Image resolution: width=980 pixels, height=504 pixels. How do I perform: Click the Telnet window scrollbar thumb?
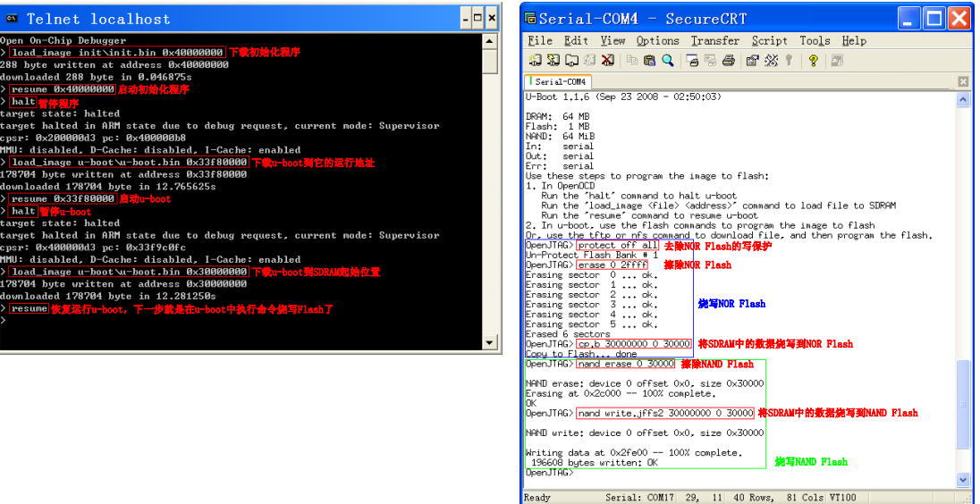pyautogui.click(x=490, y=62)
